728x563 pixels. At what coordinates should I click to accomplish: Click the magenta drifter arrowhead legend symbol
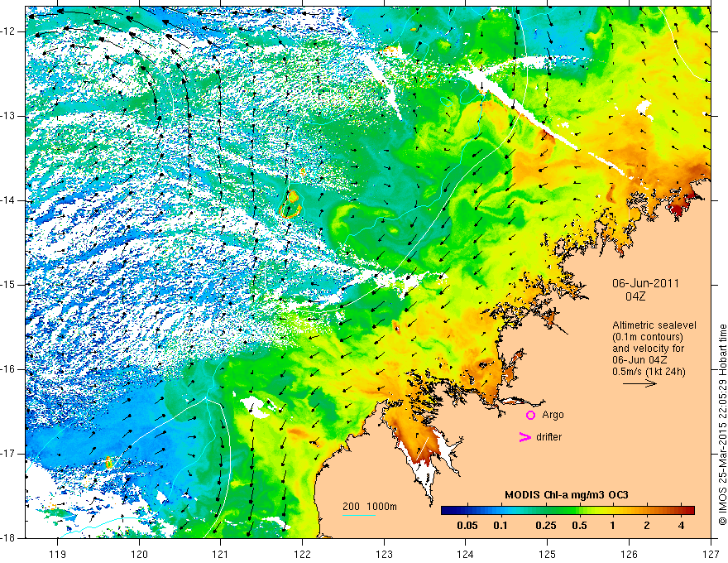[525, 437]
